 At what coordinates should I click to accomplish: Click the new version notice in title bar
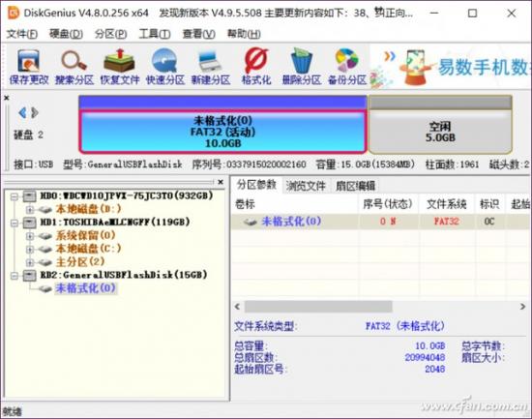285,14
